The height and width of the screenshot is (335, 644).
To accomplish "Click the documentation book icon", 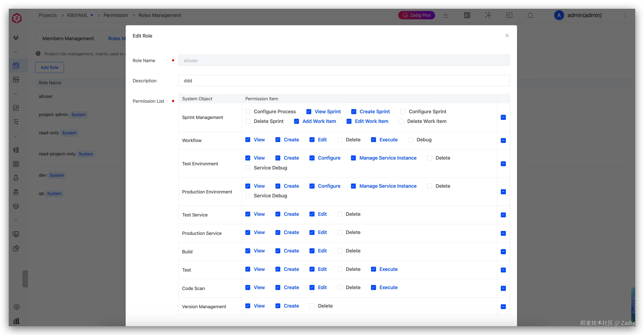I will (509, 15).
